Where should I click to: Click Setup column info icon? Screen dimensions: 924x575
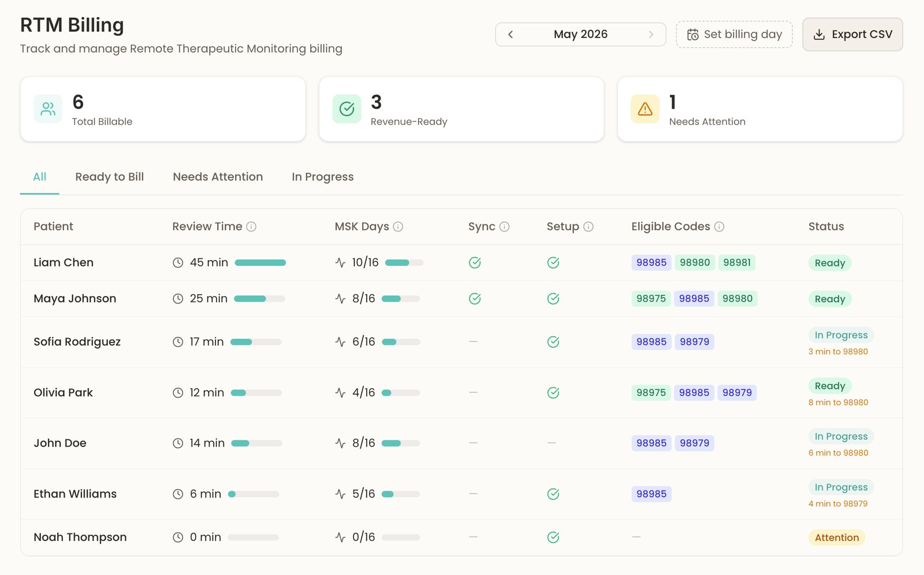(588, 227)
